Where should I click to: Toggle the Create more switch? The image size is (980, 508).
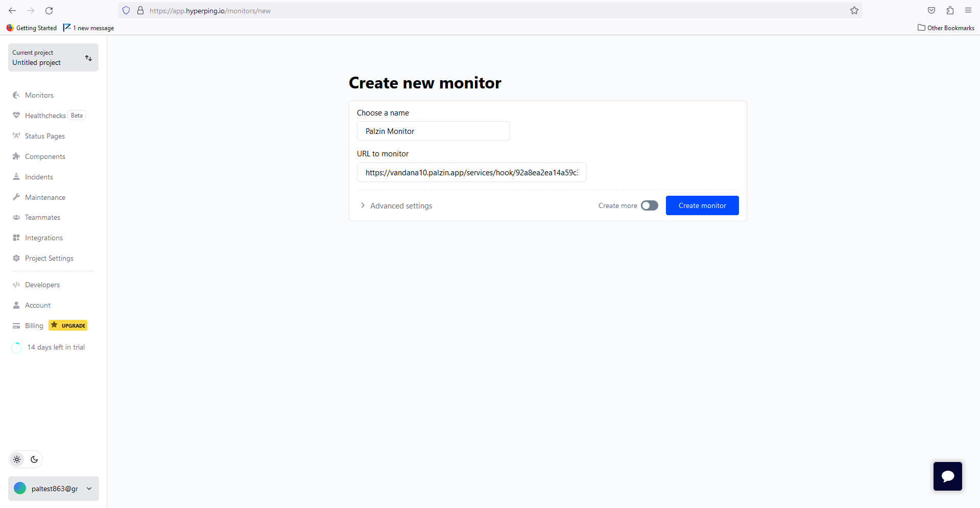point(650,205)
